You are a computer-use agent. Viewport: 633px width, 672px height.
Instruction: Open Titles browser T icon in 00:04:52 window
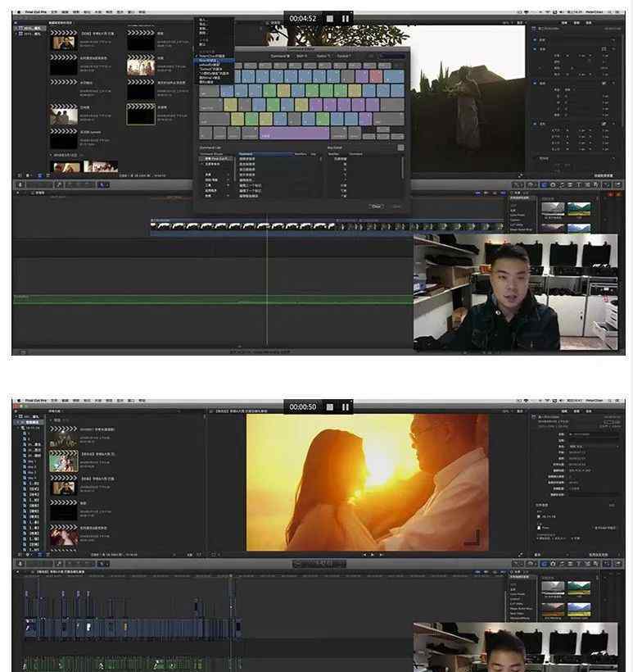(x=579, y=184)
